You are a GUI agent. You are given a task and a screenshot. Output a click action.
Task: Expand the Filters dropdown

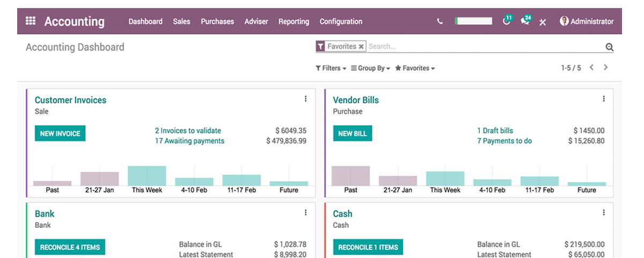pyautogui.click(x=331, y=68)
